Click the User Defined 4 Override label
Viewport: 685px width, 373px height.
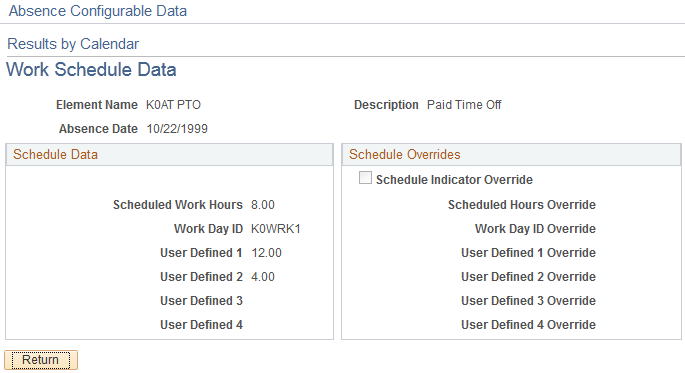(x=528, y=325)
